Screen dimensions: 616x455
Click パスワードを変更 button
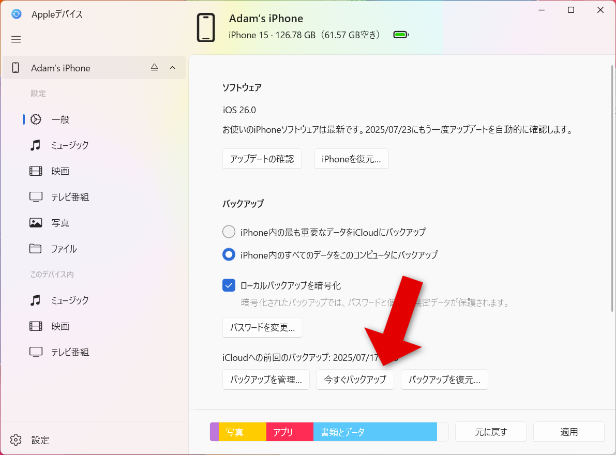(x=262, y=328)
